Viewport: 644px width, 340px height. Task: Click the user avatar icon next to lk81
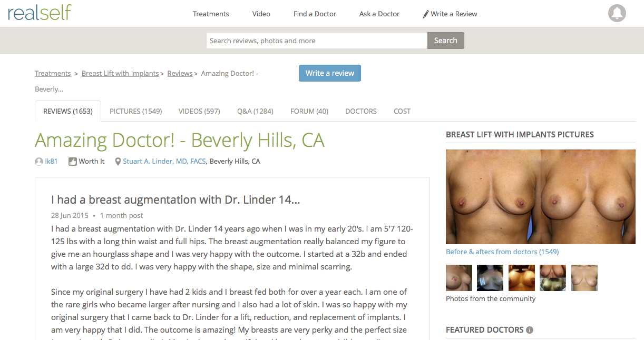(x=39, y=162)
